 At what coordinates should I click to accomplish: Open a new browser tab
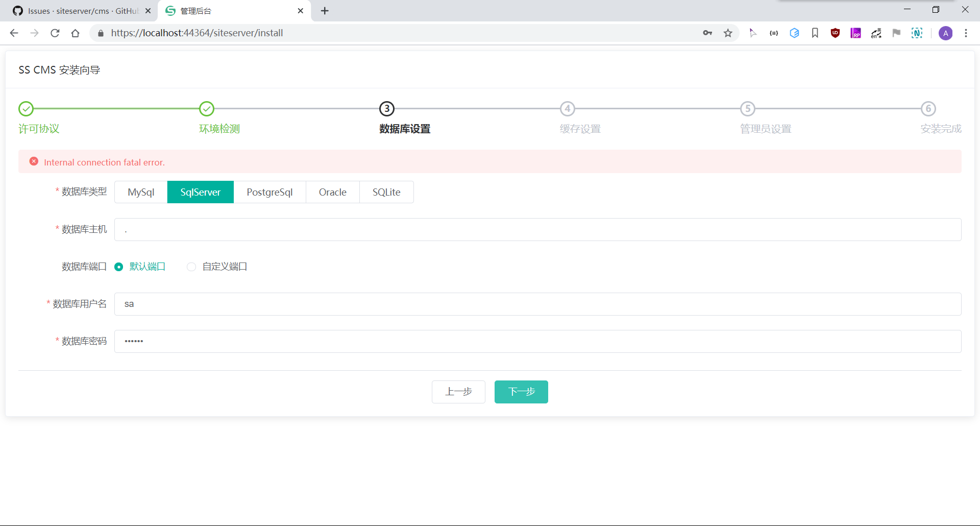tap(325, 11)
